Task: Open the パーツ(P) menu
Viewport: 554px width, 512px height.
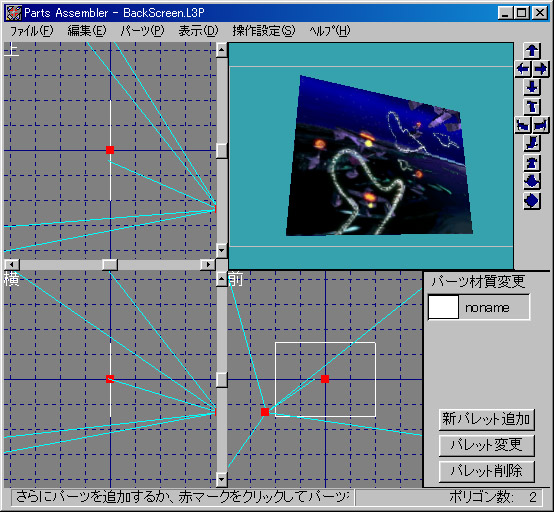Action: [142, 31]
